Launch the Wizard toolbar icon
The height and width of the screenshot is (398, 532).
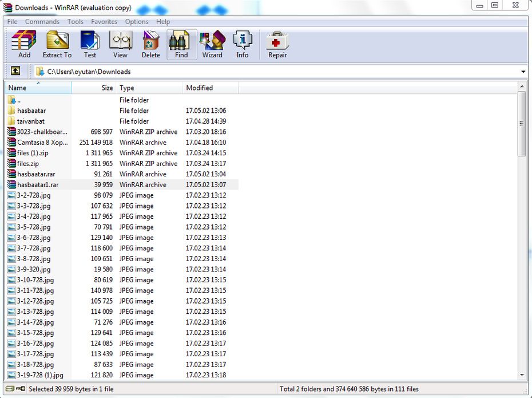[212, 43]
